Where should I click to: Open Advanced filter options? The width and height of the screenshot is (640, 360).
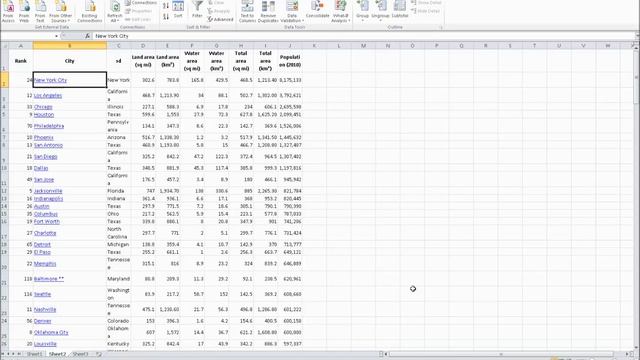tap(220, 19)
